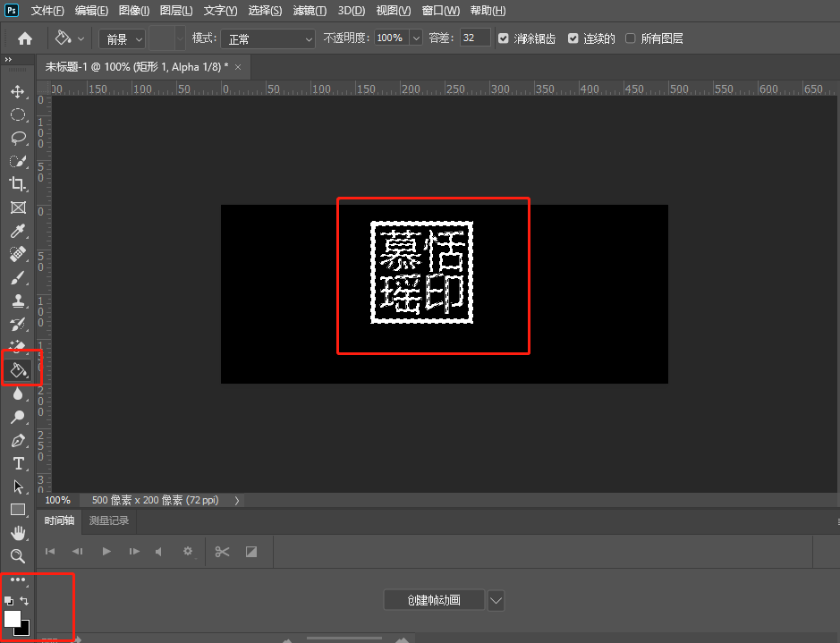The image size is (840, 643).
Task: Open the 视图(V) menu
Action: coord(394,11)
